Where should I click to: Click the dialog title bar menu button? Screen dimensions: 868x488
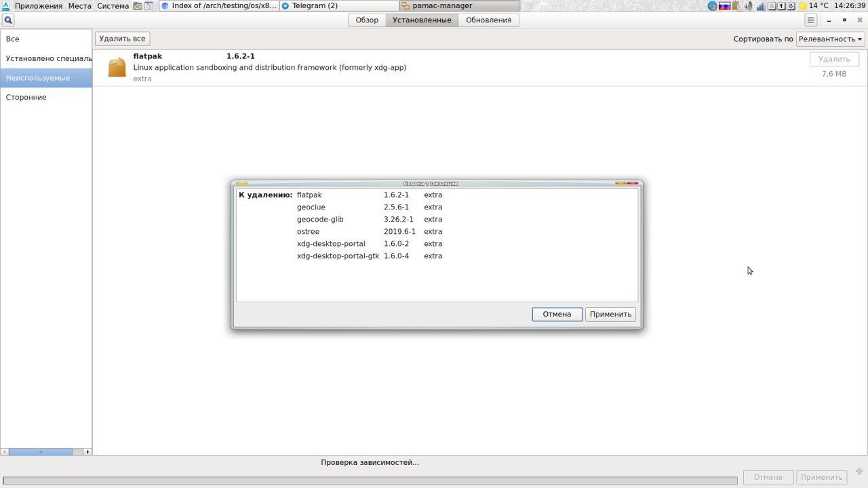click(241, 183)
